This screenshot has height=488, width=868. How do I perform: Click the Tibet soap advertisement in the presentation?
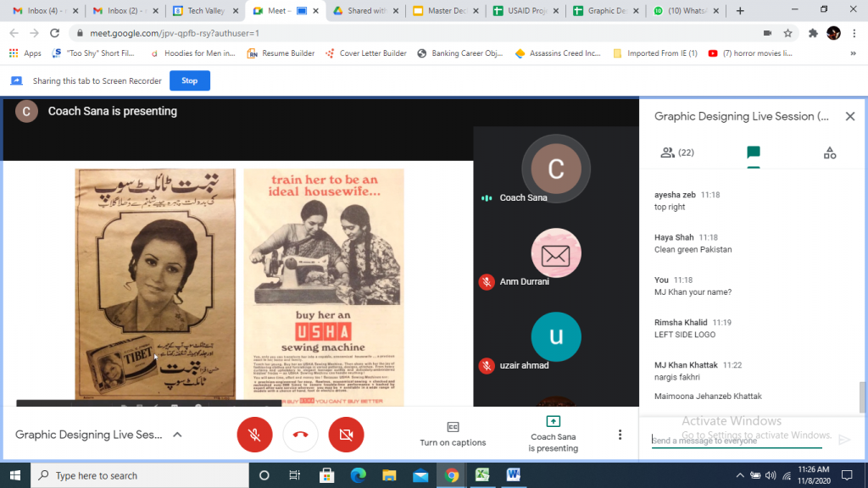[155, 284]
